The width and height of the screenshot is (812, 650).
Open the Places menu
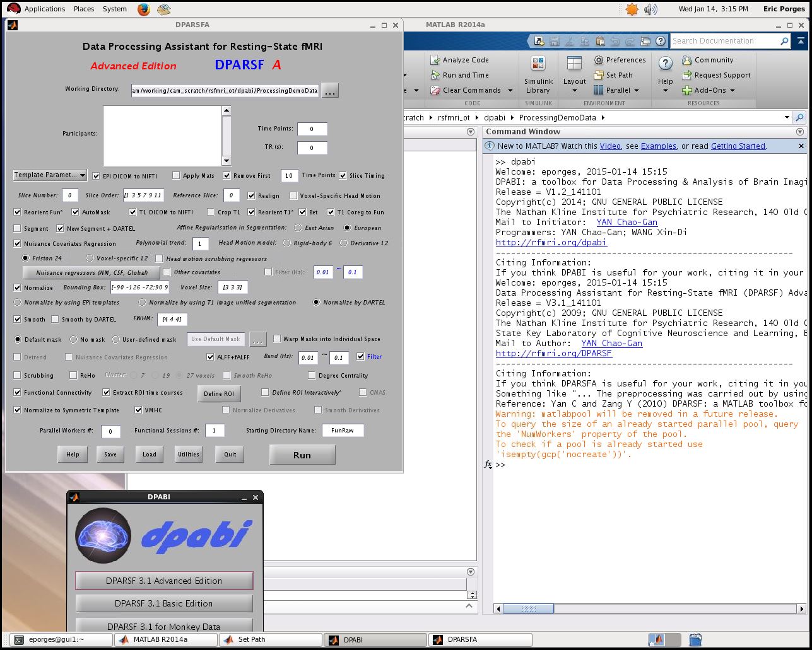83,9
